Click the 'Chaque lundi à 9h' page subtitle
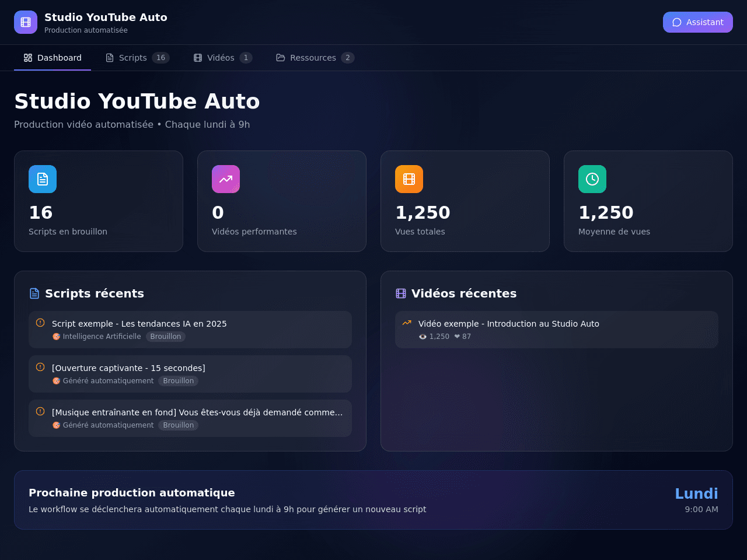The width and height of the screenshot is (747, 560). pos(208,124)
